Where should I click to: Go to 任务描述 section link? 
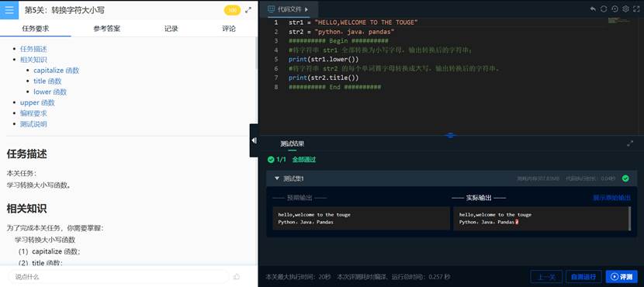point(33,49)
